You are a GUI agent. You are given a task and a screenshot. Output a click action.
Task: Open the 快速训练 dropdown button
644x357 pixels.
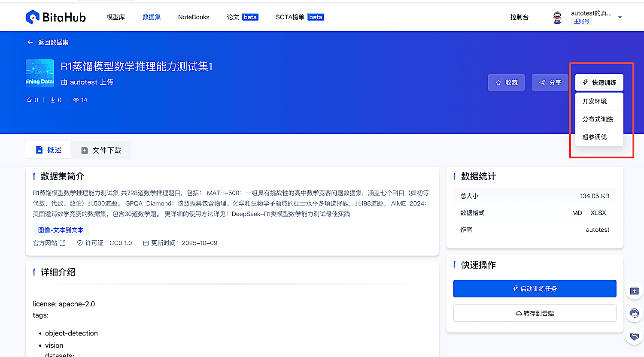(x=599, y=82)
